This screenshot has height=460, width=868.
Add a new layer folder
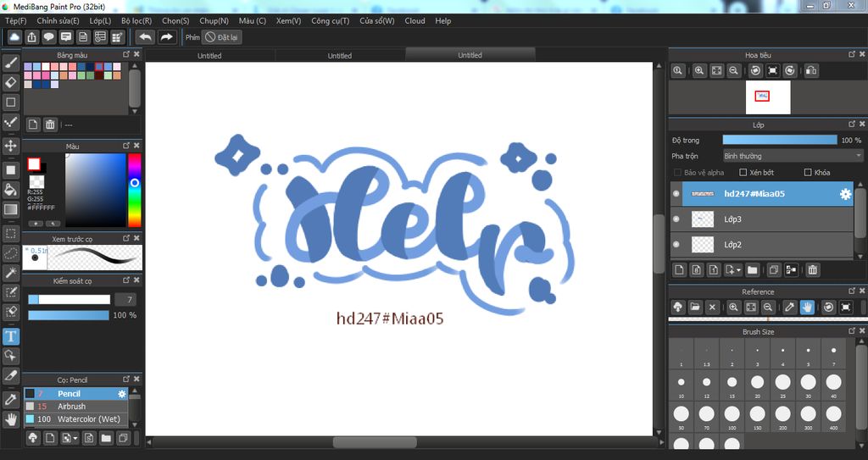[752, 270]
